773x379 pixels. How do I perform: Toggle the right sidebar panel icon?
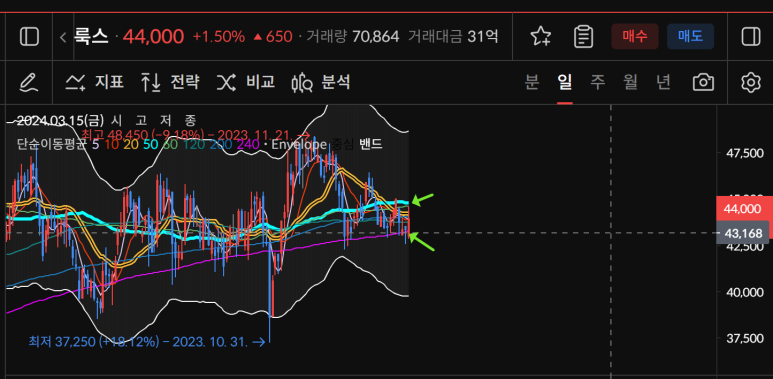[x=751, y=37]
